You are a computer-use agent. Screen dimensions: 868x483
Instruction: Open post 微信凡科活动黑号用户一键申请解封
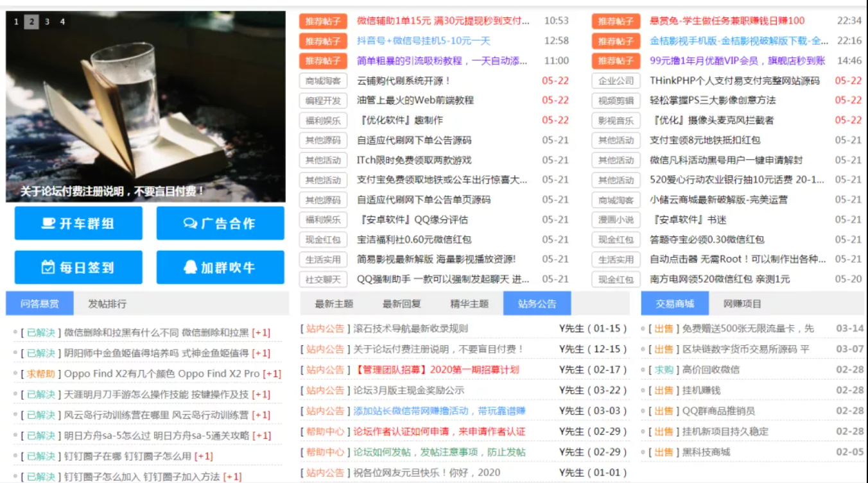726,160
